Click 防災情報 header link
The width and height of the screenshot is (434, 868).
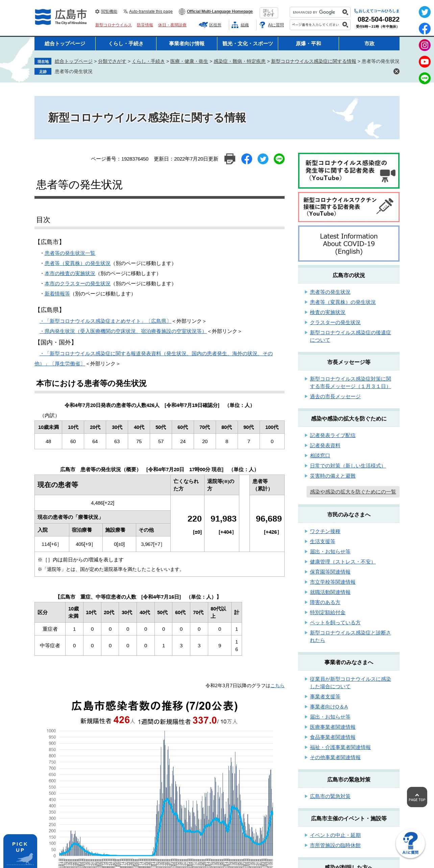pos(145,25)
